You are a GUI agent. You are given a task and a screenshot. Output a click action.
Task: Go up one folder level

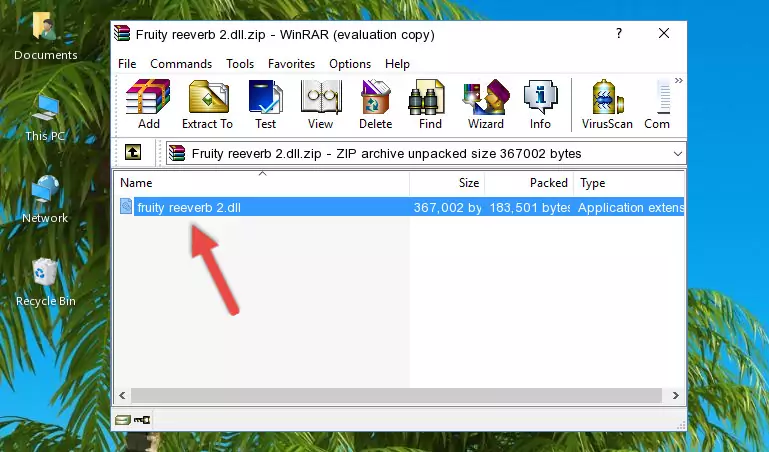coord(133,152)
